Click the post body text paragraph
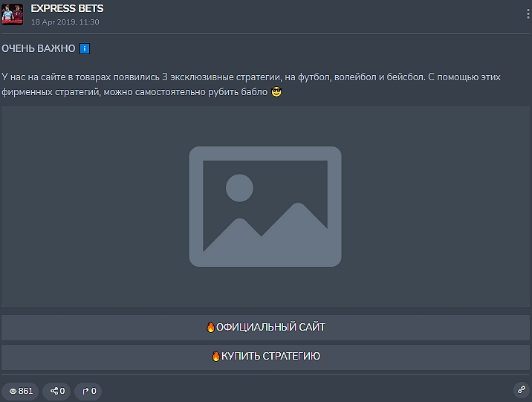This screenshot has width=532, height=402. [x=251, y=85]
